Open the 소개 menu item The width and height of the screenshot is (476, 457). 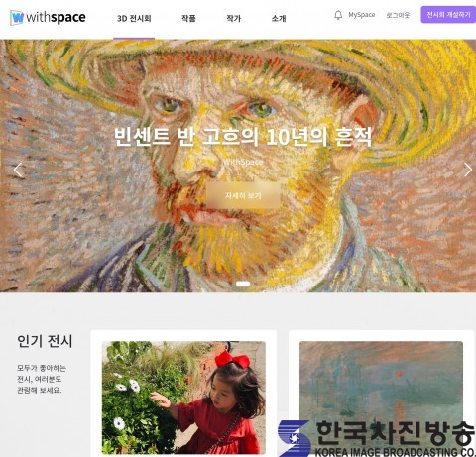(x=279, y=18)
